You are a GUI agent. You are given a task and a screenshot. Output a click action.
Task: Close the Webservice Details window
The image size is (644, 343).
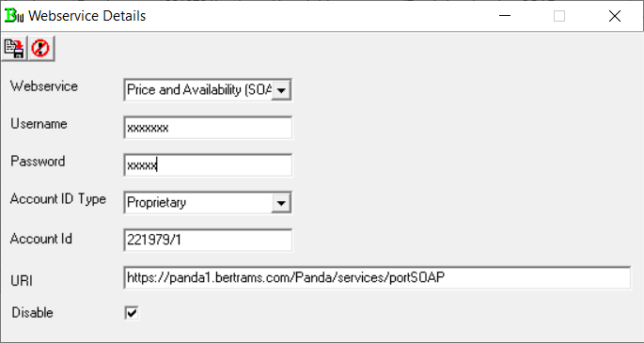[615, 16]
